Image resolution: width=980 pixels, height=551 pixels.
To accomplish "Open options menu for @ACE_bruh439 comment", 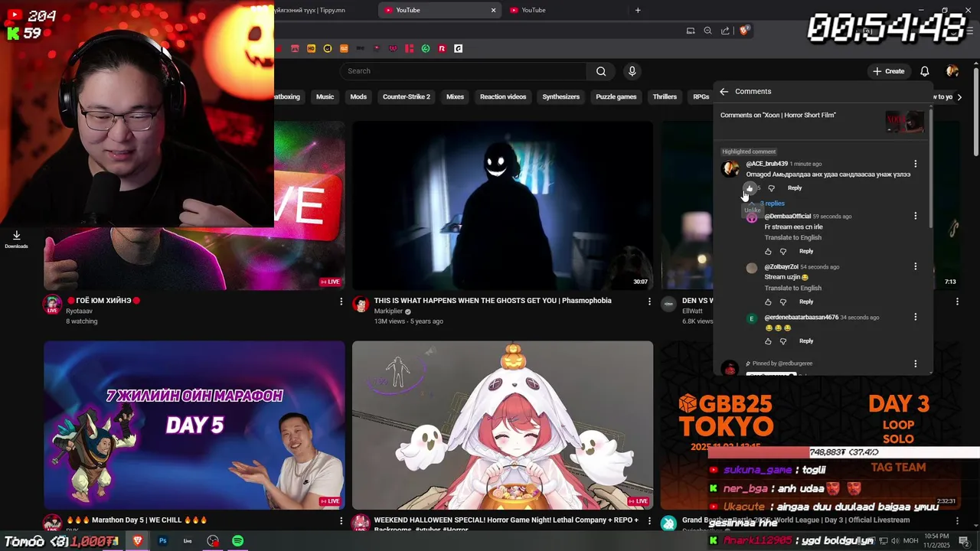I will tap(915, 164).
